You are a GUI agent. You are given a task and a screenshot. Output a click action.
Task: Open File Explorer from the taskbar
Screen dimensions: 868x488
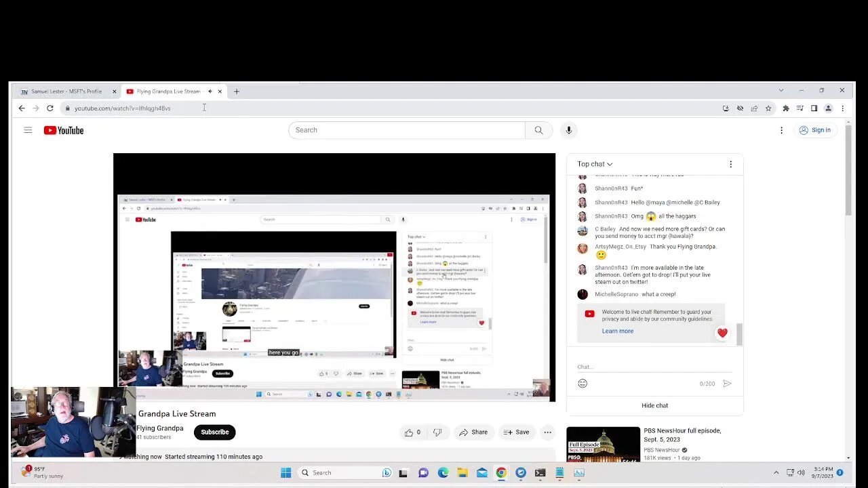point(462,472)
